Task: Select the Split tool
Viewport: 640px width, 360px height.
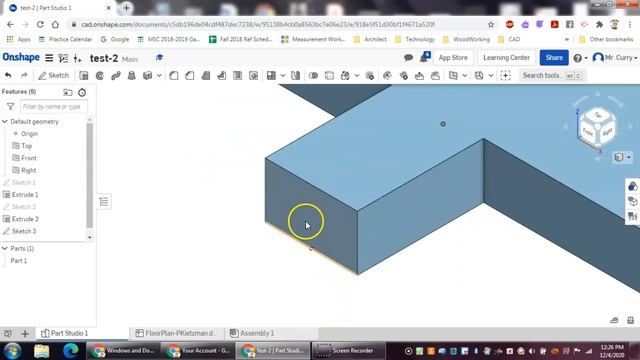Action: (x=329, y=76)
